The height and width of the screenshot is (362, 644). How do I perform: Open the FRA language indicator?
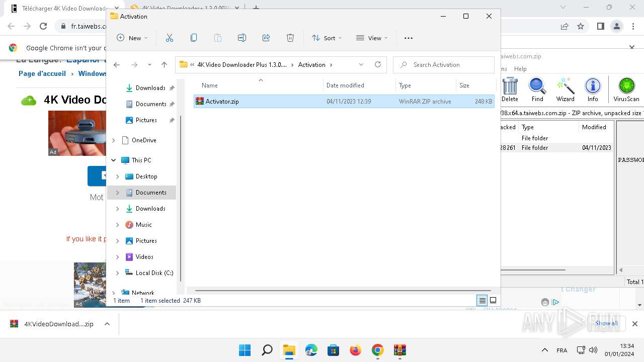[x=561, y=350]
